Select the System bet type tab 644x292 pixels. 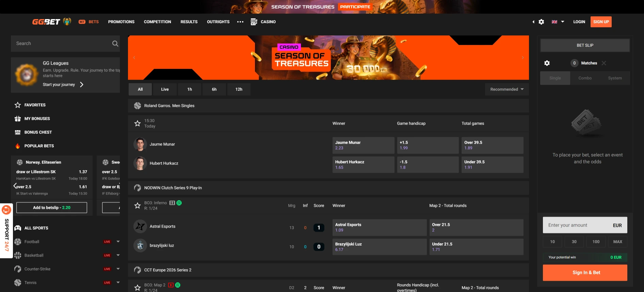tap(615, 78)
